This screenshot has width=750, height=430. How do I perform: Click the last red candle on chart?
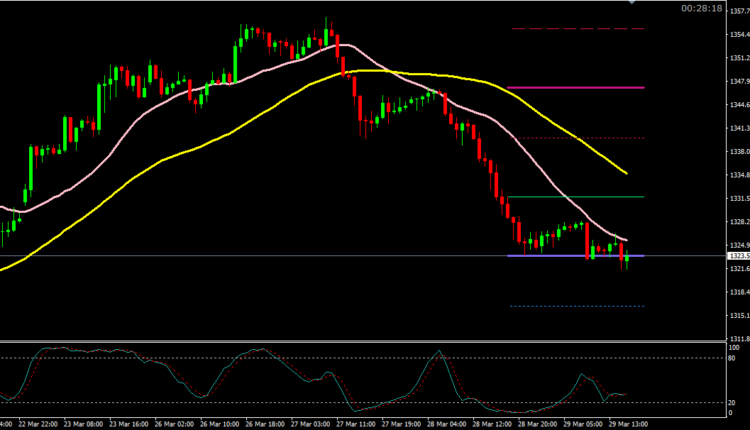(622, 254)
